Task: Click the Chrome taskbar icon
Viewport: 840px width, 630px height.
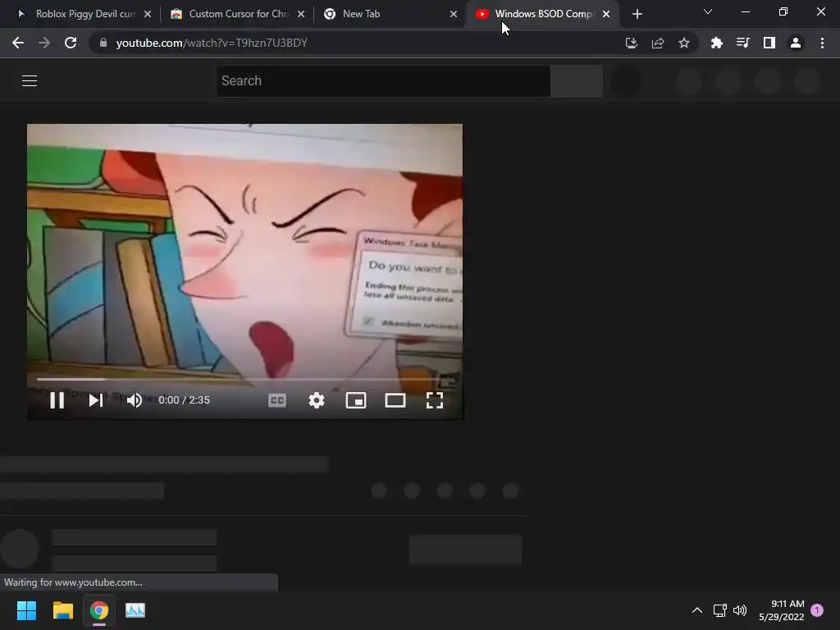Action: tap(99, 610)
